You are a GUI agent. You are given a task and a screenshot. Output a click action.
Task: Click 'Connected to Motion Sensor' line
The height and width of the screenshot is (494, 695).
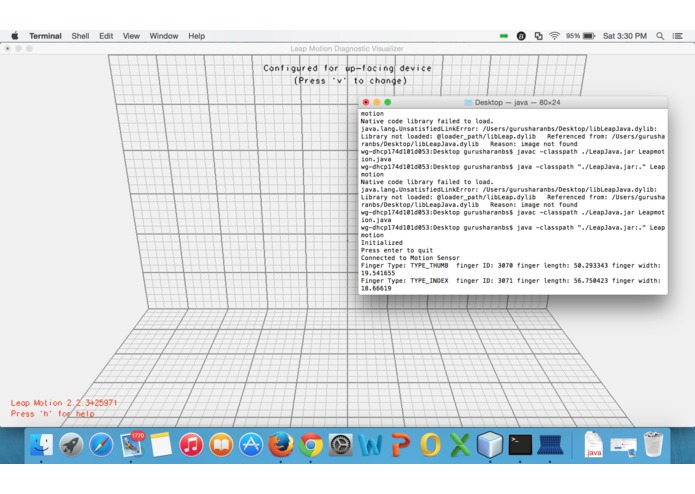coord(410,258)
